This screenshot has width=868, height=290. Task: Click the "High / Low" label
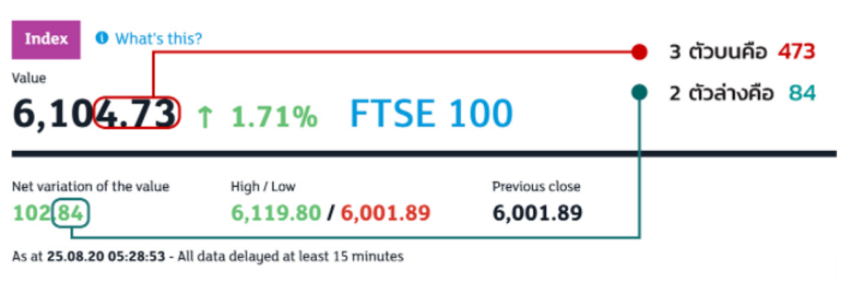coord(263,186)
